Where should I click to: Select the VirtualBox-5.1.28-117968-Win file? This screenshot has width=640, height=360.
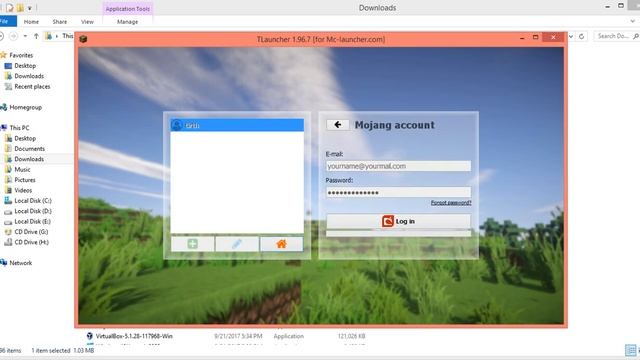click(134, 336)
